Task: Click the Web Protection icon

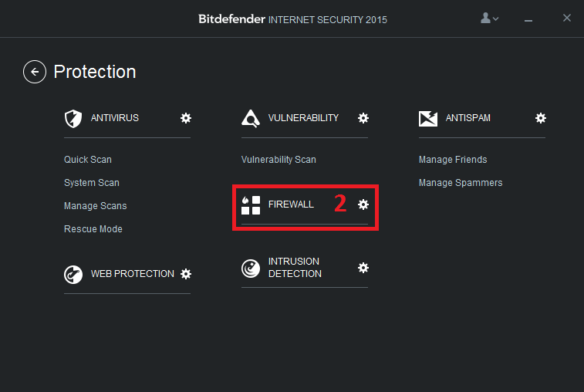Action: point(73,275)
